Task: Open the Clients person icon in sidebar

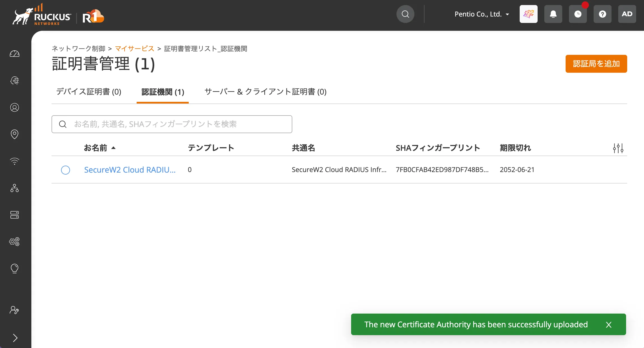Action: [15, 107]
